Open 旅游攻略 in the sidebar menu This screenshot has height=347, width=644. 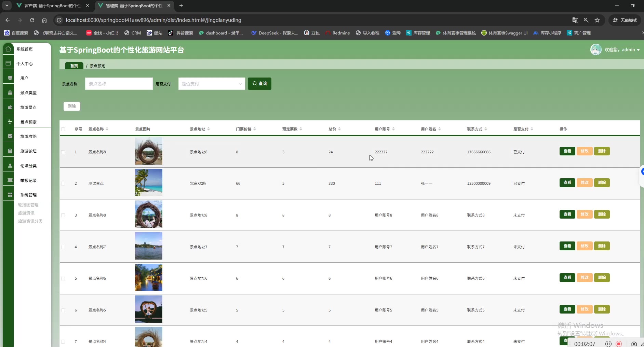click(x=28, y=137)
